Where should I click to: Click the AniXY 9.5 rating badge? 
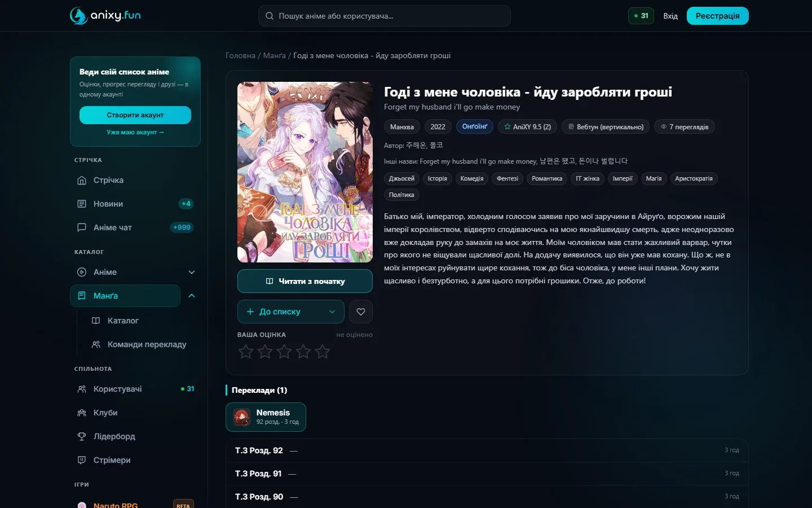click(x=528, y=127)
